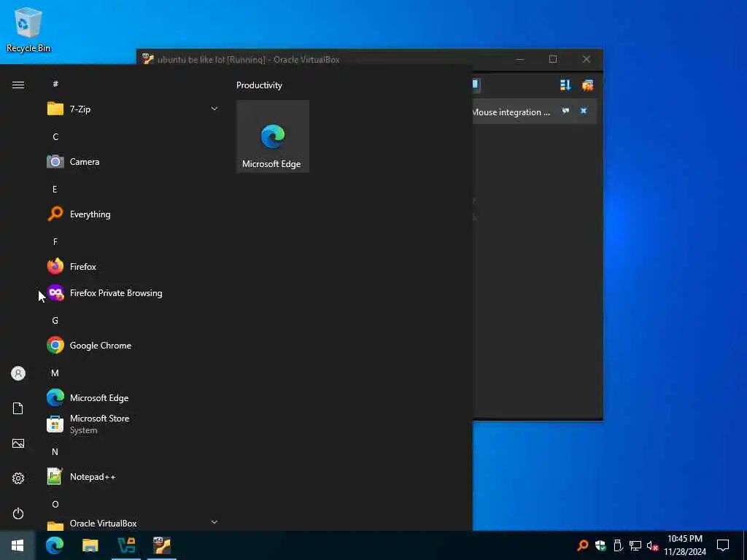
Task: Open Microsoft Store entry
Action: click(133, 424)
